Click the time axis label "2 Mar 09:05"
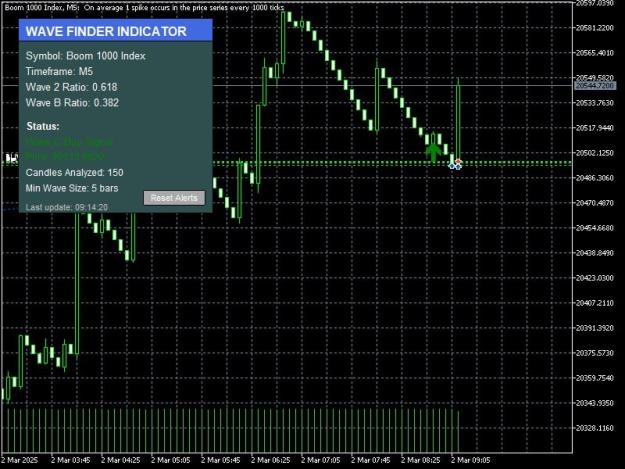625x469 pixels. [471, 460]
